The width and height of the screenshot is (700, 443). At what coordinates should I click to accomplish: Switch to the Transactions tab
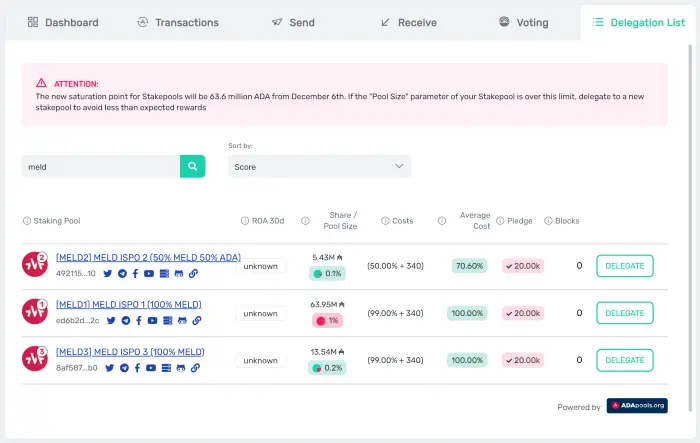click(178, 22)
